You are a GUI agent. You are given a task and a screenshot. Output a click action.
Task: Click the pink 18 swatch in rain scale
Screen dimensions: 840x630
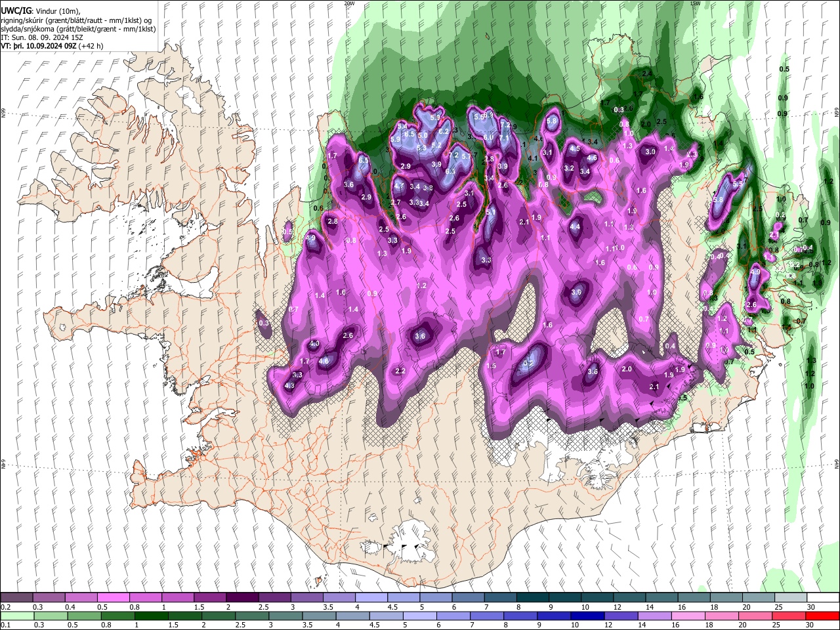point(721,616)
